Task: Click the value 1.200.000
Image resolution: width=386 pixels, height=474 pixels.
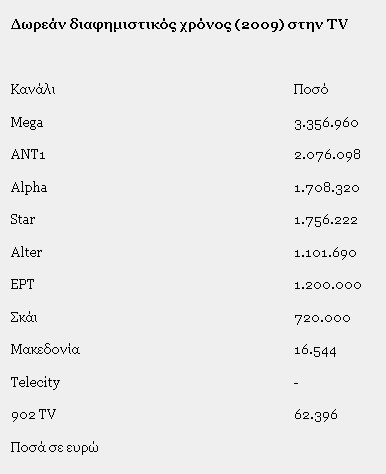Action: 327,285
